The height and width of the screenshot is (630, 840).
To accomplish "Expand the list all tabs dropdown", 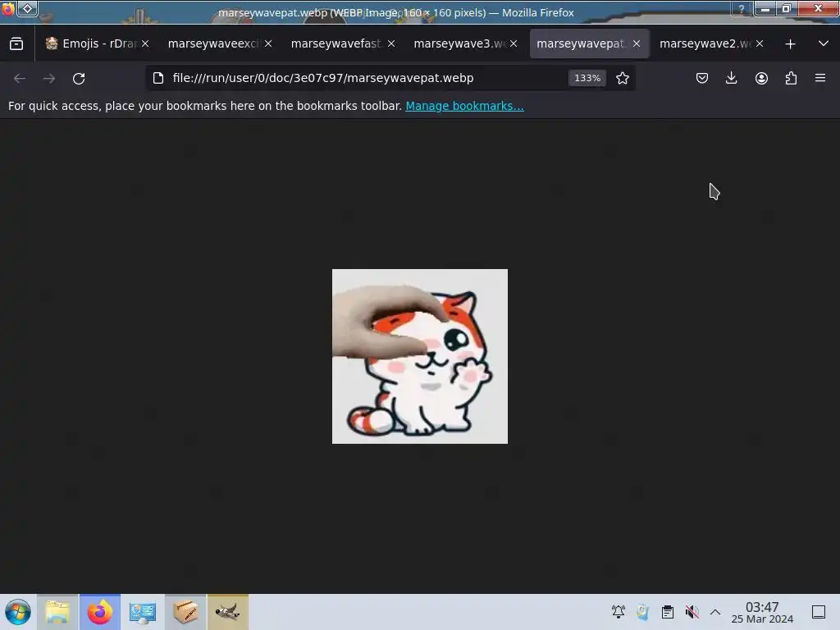I will 824,44.
